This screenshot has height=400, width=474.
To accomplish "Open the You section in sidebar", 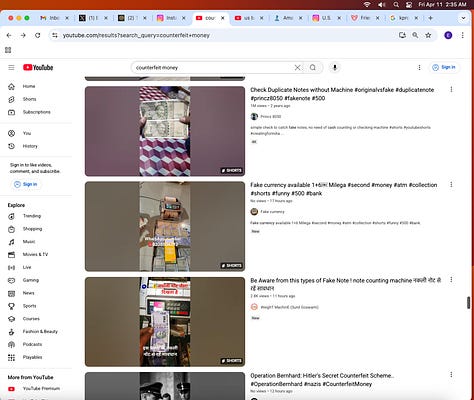I will (27, 133).
